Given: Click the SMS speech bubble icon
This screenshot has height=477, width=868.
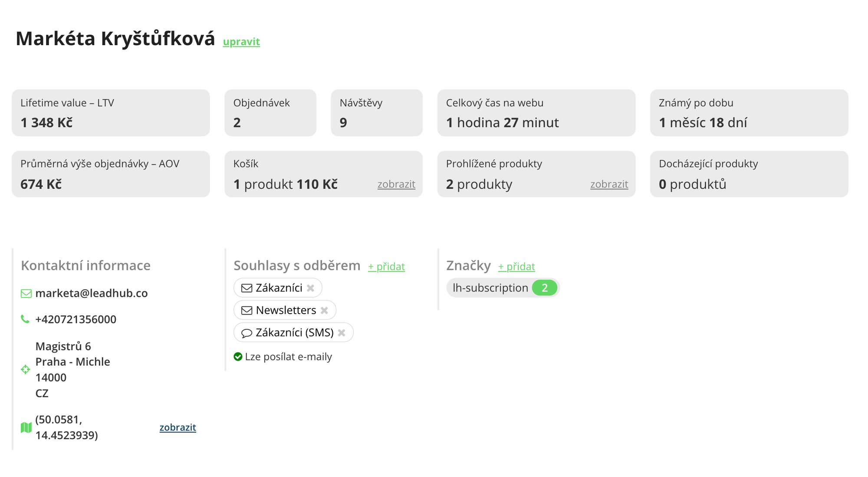Looking at the screenshot, I should [x=247, y=333].
